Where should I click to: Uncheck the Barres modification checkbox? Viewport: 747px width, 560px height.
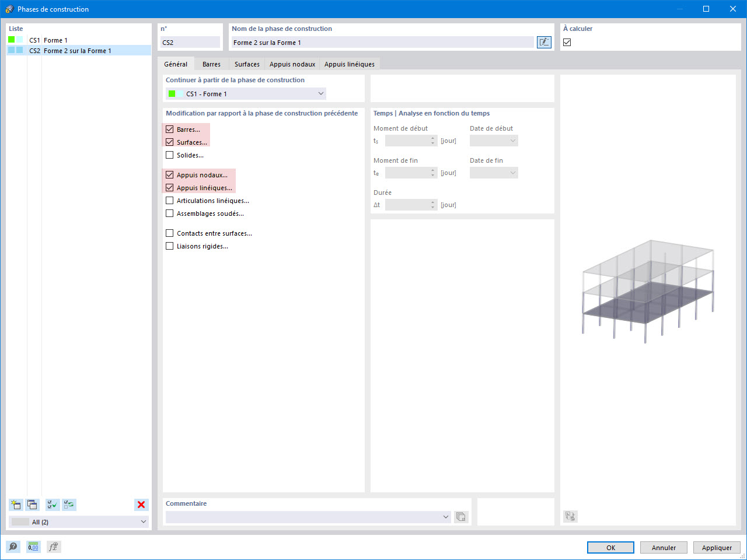(x=170, y=129)
